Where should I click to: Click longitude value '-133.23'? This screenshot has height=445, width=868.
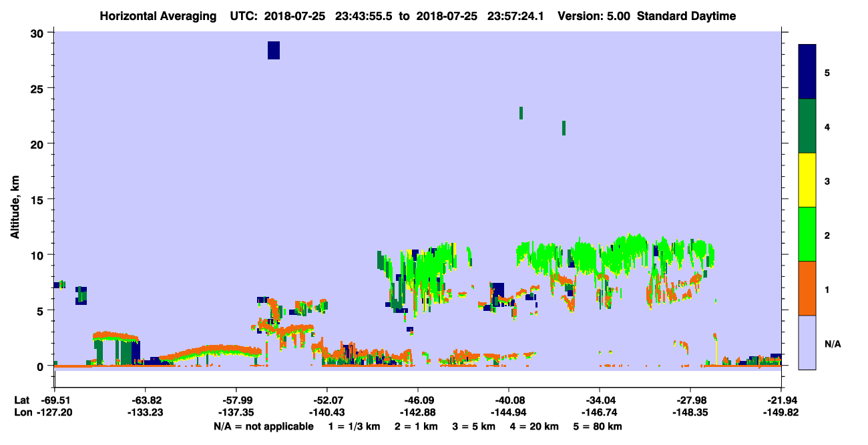(x=145, y=412)
